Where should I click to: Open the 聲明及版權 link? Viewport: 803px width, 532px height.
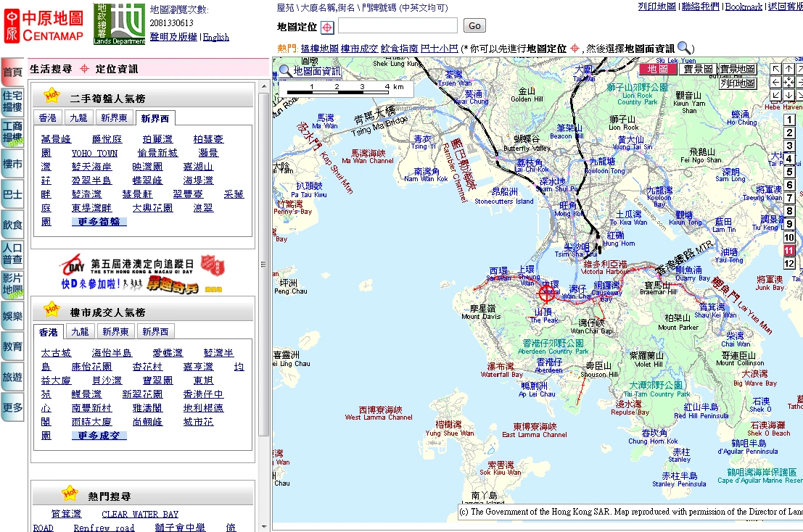coord(173,38)
